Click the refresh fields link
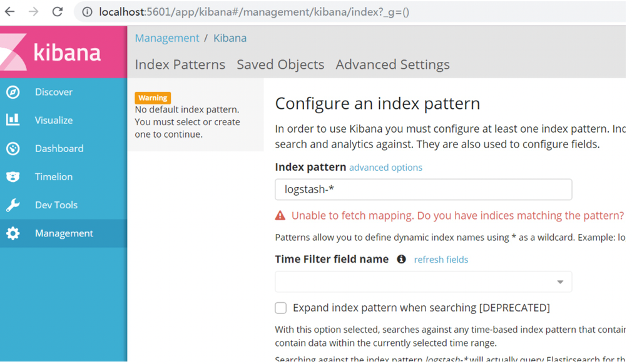The image size is (632, 364). [441, 260]
